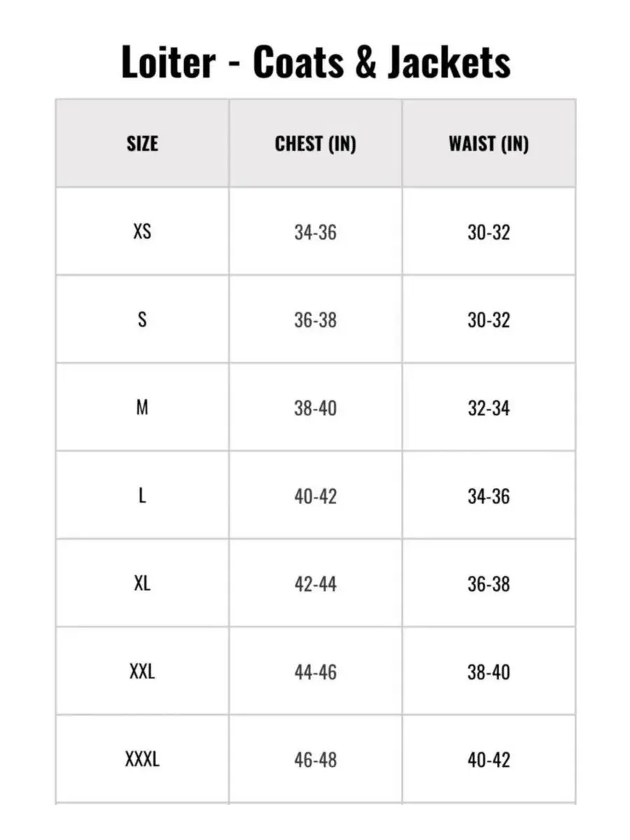Select waist measurement 32-34
This screenshot has width=630, height=840.
tap(489, 408)
